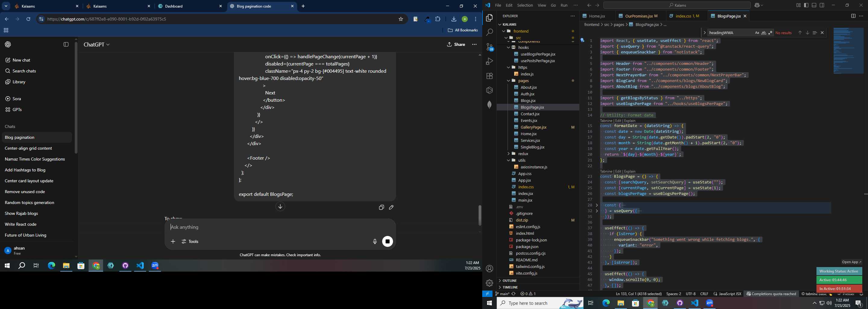Toggle Match Whole Word in find widget
This screenshot has height=309, width=868.
[x=763, y=33]
